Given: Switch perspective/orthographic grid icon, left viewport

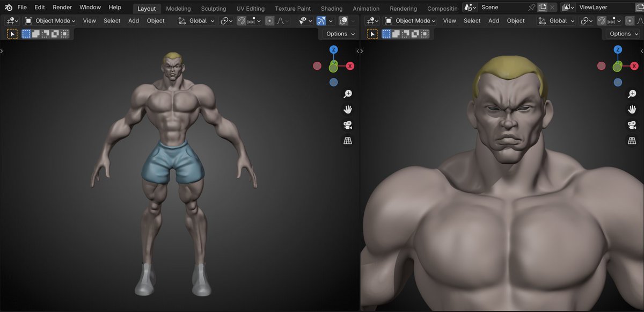Looking at the screenshot, I should 348,141.
